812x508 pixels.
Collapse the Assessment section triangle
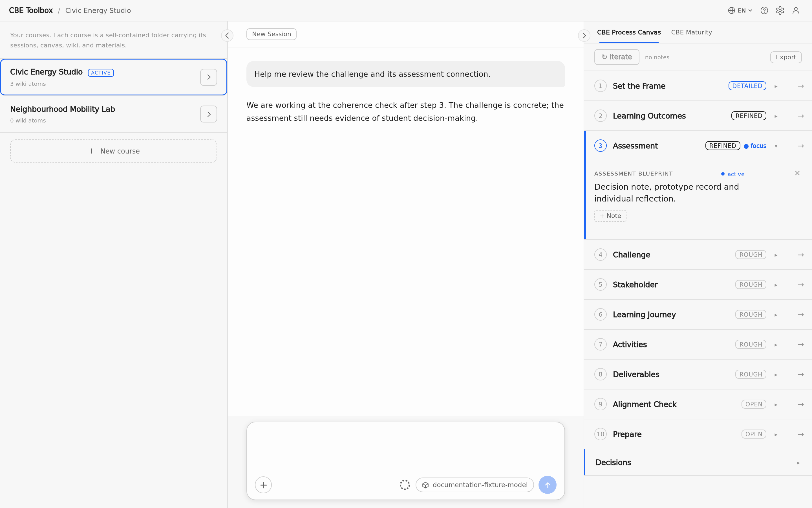pyautogui.click(x=776, y=146)
